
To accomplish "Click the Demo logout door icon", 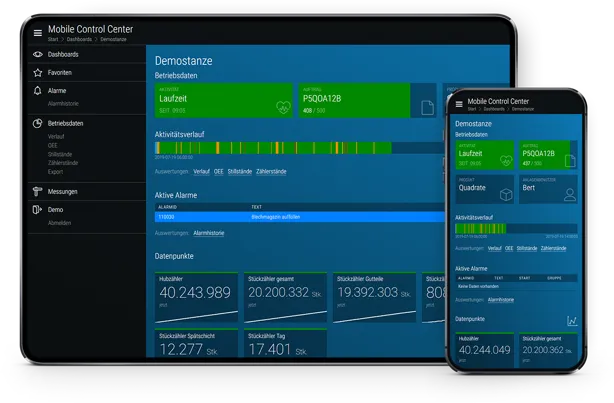I will tap(37, 210).
